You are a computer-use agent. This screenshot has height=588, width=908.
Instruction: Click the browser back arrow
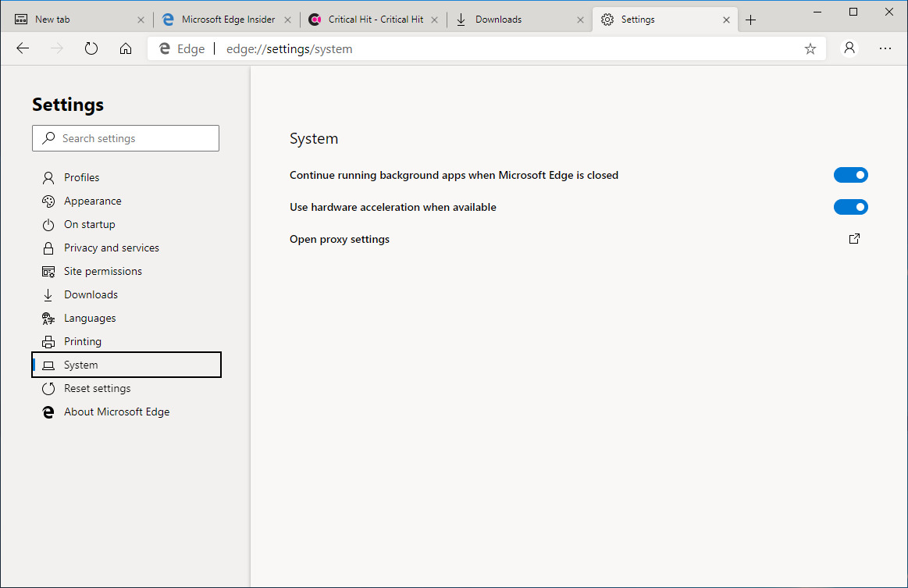tap(23, 48)
